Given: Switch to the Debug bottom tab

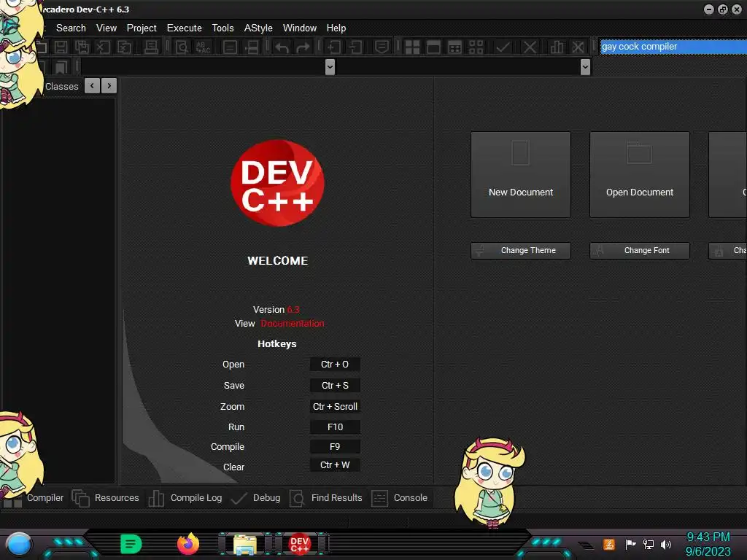Looking at the screenshot, I should click(x=256, y=497).
